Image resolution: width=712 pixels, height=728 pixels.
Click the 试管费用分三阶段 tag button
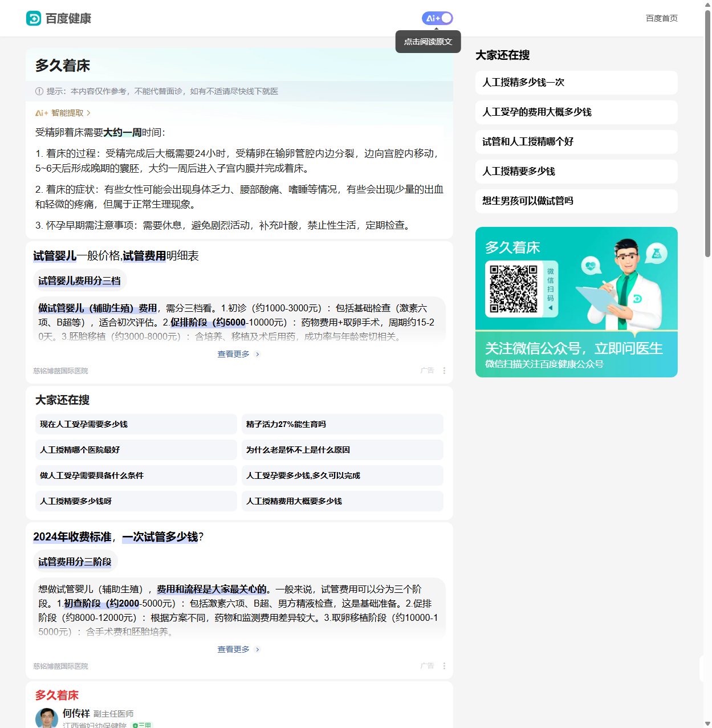(x=75, y=562)
